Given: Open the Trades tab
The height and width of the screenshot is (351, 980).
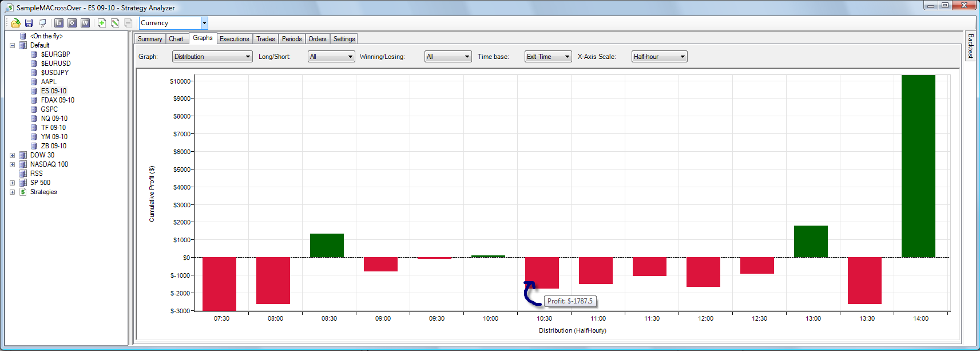Looking at the screenshot, I should click(265, 39).
